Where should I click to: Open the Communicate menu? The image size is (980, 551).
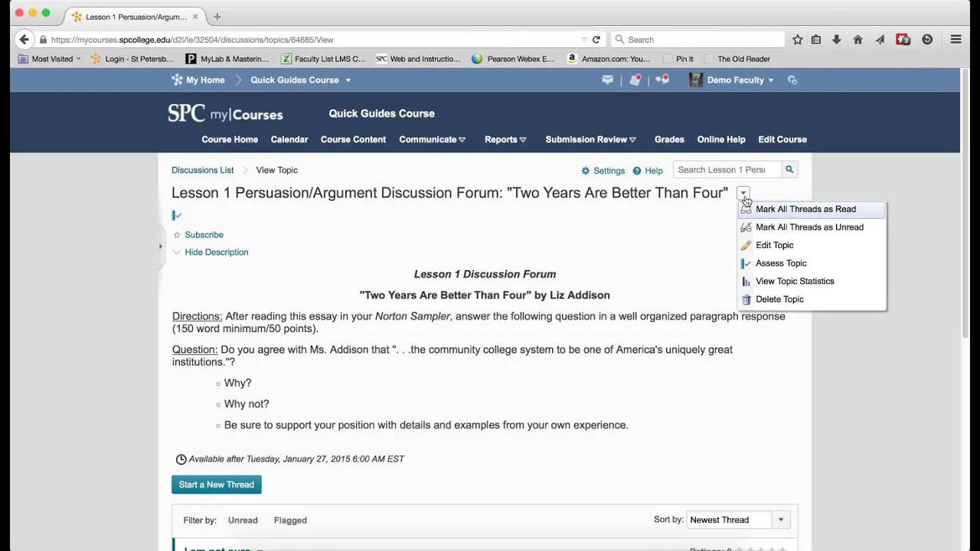tap(432, 139)
